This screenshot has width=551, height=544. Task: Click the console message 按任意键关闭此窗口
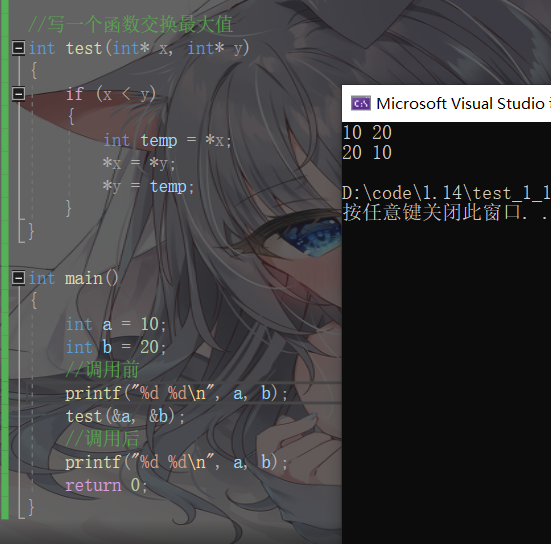click(x=445, y=212)
